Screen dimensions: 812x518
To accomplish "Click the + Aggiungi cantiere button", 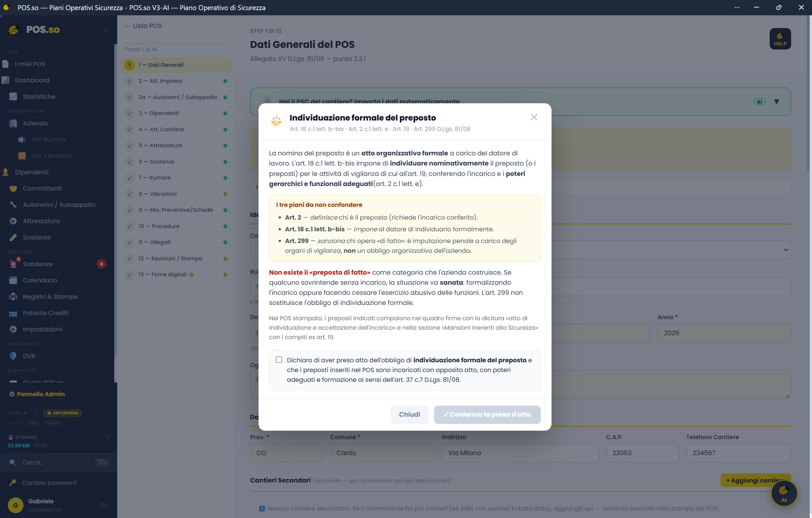I will coord(755,480).
